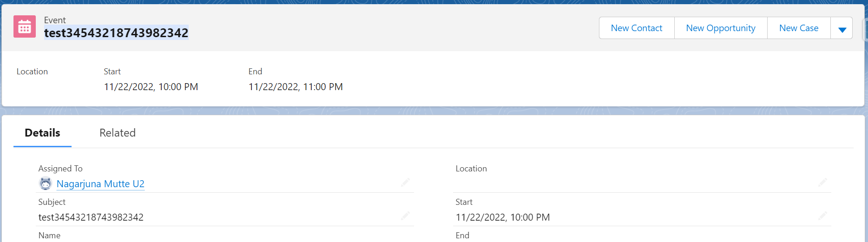Click the New Contact button

click(636, 28)
